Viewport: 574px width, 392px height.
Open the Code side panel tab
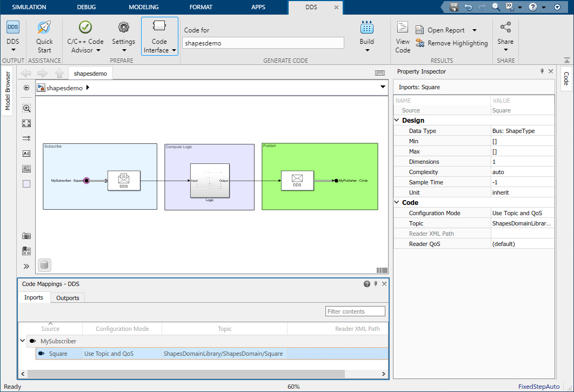566,78
